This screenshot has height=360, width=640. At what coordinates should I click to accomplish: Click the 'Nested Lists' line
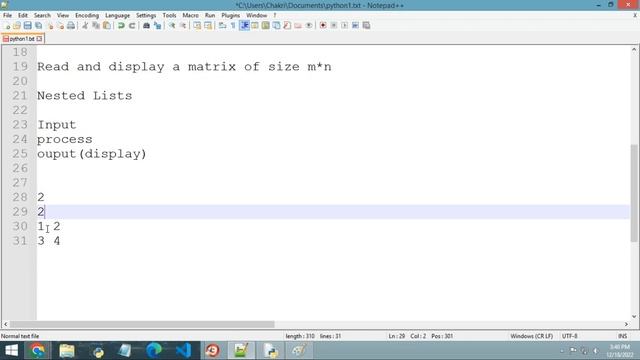coord(84,96)
